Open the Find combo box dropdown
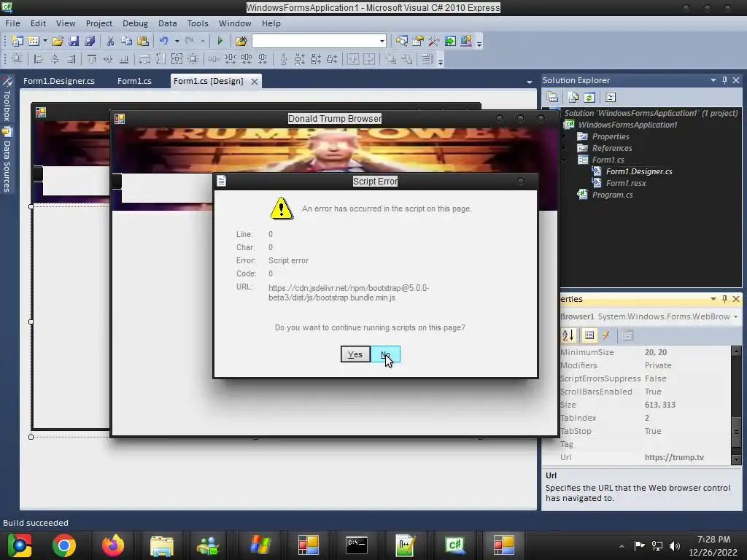 pos(382,41)
